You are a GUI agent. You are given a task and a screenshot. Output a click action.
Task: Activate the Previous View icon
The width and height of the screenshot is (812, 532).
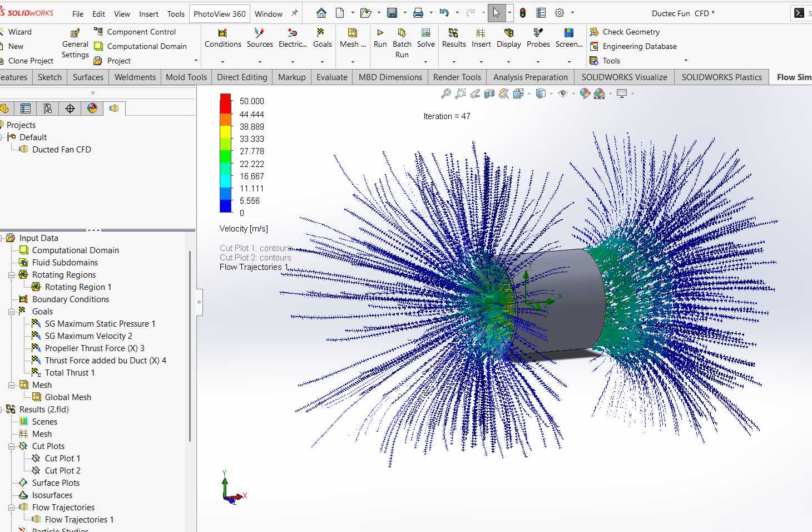pyautogui.click(x=475, y=93)
